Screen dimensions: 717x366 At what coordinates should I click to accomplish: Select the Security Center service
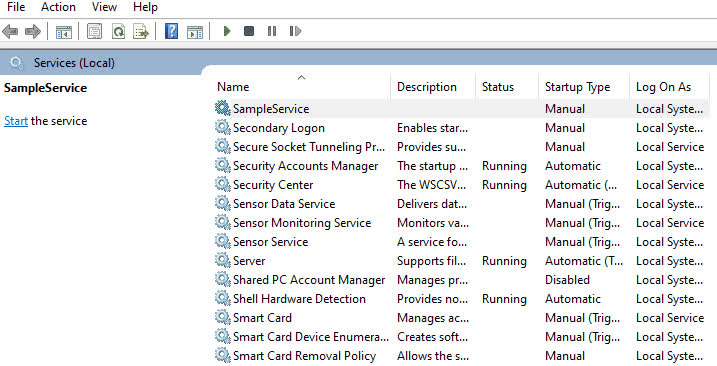click(273, 185)
